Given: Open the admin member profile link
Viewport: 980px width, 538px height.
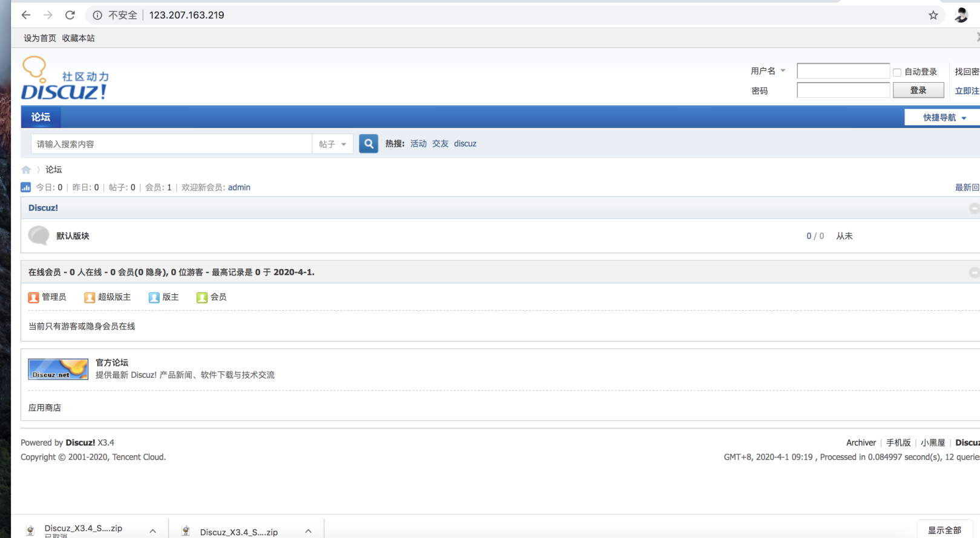Looking at the screenshot, I should (239, 187).
